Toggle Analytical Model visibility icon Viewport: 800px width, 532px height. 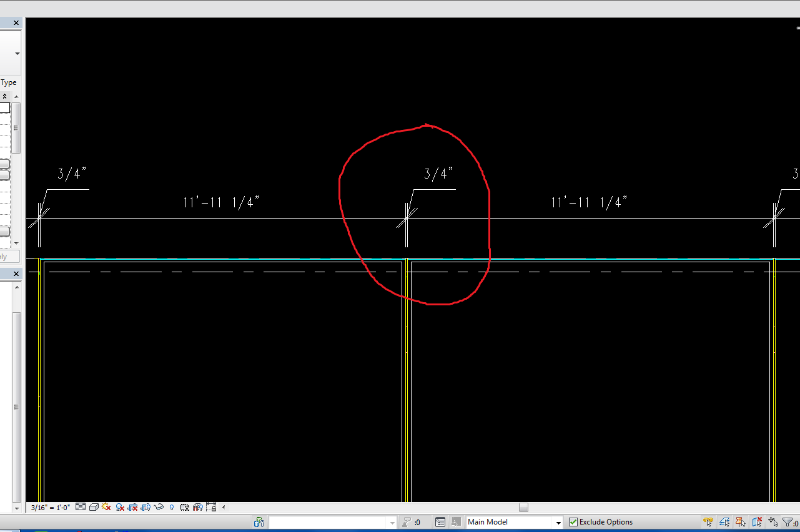pos(197,507)
